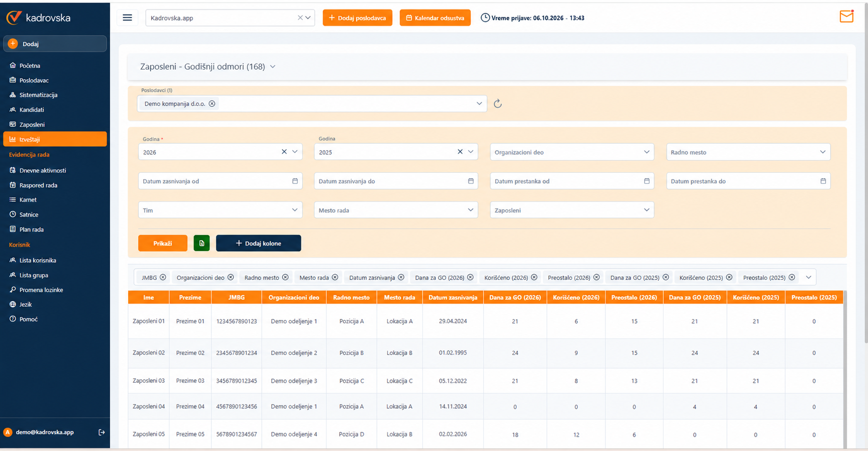Image resolution: width=868 pixels, height=451 pixels.
Task: Toggle the hamburger sidebar menu
Action: click(127, 18)
